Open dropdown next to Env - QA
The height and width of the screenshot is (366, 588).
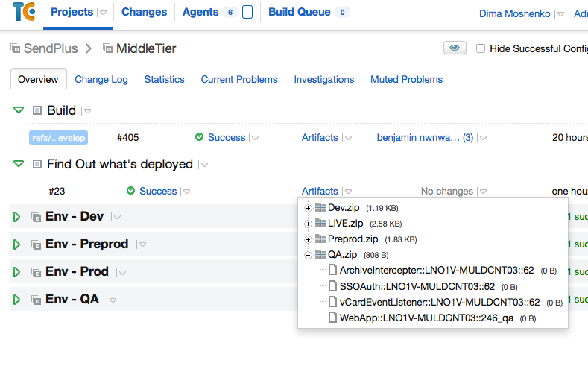point(113,300)
